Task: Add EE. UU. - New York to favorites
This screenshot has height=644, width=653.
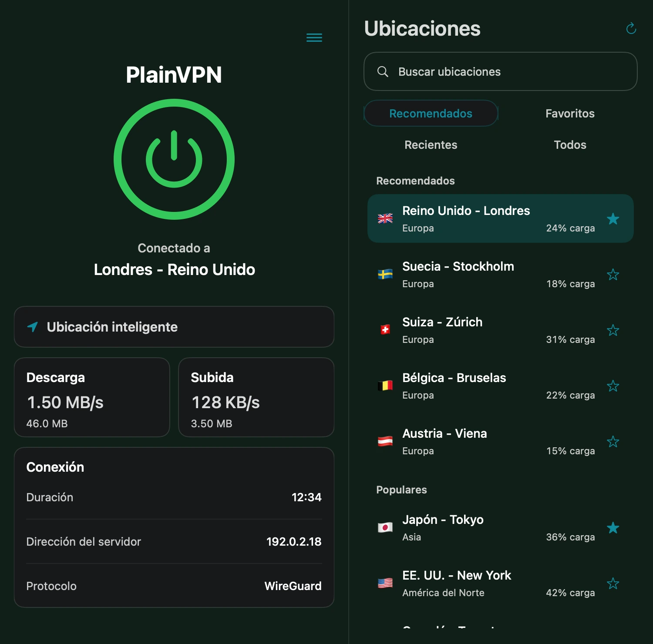Action: click(x=613, y=583)
